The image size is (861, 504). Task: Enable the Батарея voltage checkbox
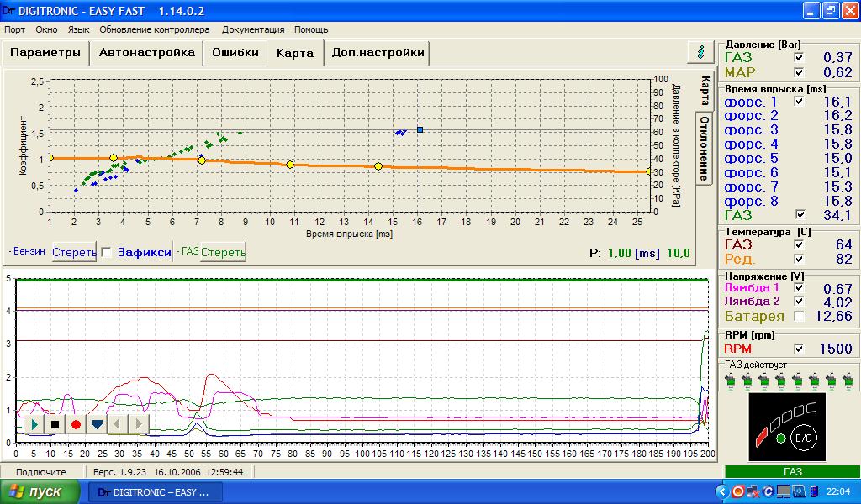coord(799,316)
